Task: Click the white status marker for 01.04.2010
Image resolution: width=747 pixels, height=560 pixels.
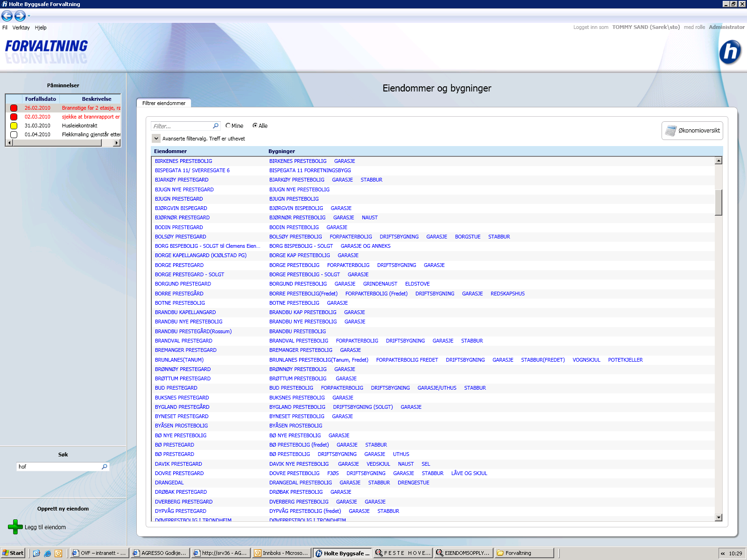Action: point(14,134)
